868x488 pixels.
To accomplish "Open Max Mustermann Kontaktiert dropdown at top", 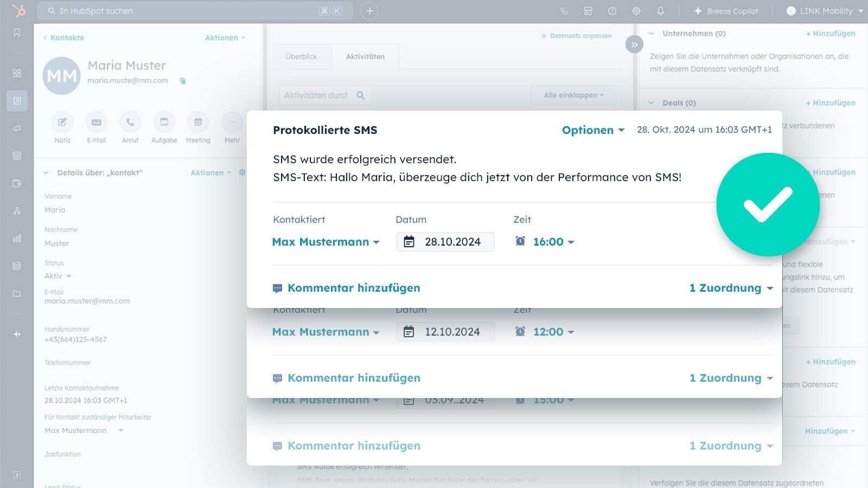I will click(x=325, y=242).
